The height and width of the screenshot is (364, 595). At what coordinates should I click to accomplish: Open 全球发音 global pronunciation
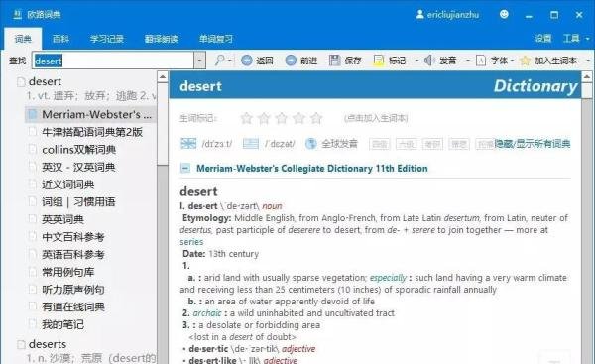coord(331,144)
